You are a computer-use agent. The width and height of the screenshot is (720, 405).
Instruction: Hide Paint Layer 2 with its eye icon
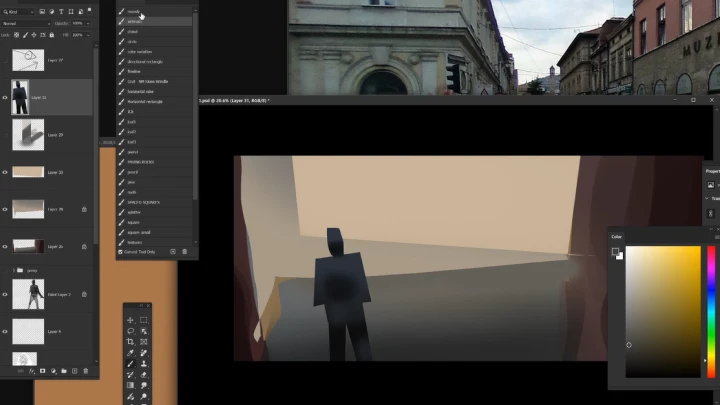tap(5, 294)
